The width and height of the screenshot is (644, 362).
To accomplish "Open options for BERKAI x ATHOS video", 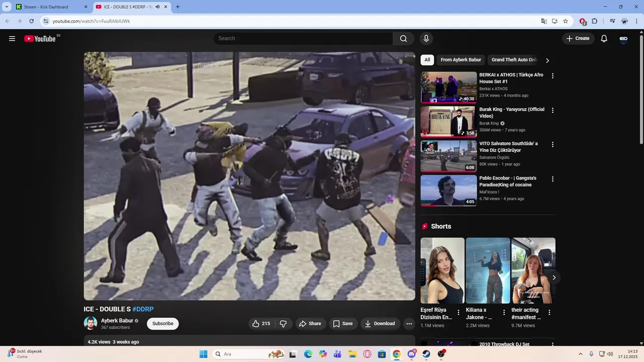I will tap(552, 76).
